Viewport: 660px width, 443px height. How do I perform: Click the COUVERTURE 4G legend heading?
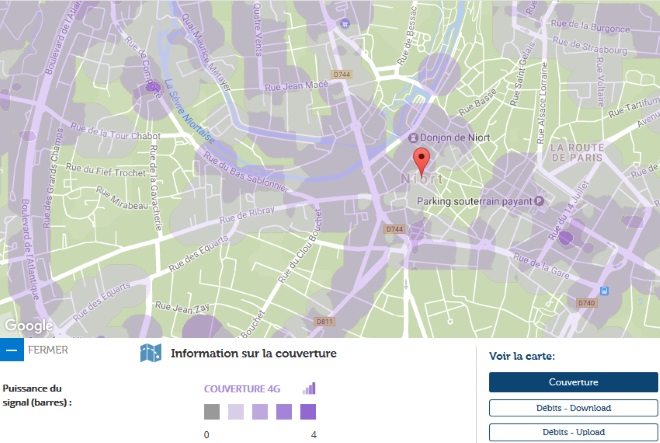click(x=248, y=388)
